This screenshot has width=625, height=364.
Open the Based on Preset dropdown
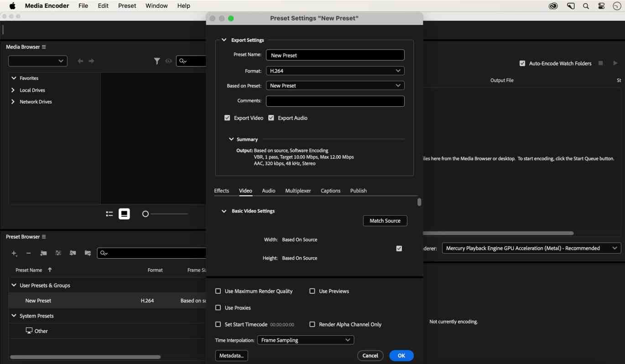point(335,85)
